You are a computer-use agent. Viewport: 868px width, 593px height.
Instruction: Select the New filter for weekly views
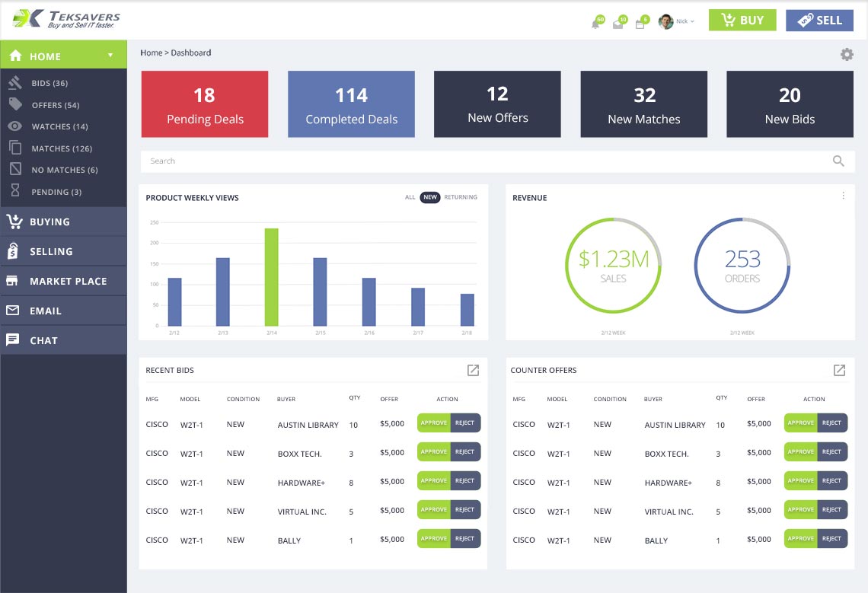430,197
